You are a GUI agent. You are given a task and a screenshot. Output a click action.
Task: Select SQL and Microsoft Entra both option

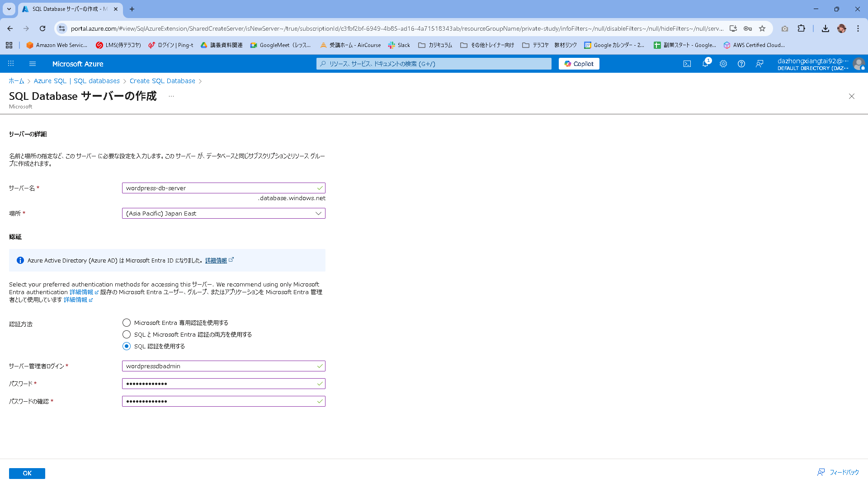127,334
